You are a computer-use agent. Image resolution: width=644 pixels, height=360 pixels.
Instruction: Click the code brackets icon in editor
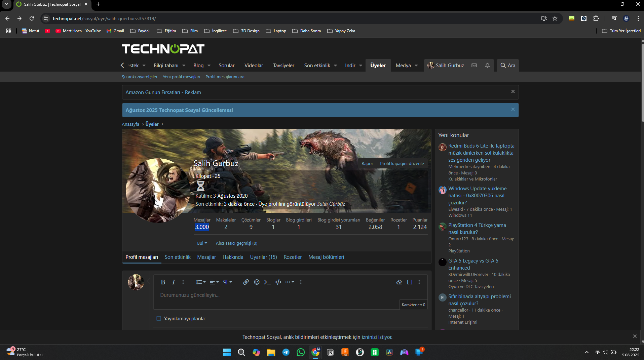coord(278,282)
